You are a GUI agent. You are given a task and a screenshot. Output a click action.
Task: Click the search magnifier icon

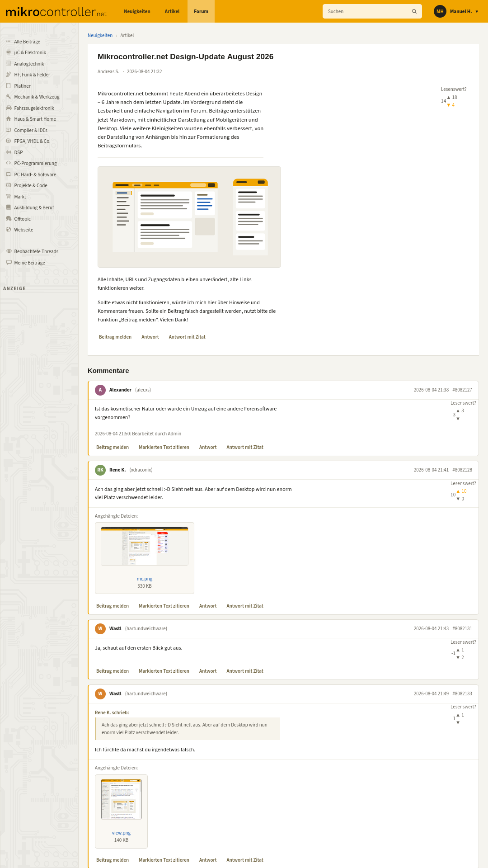click(x=414, y=11)
